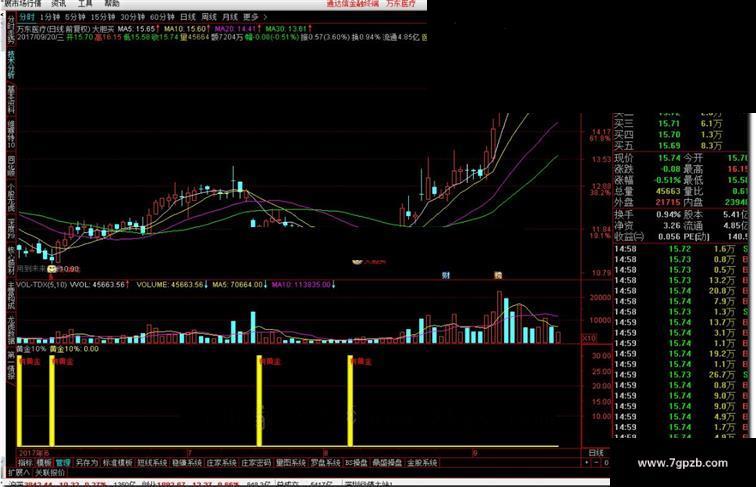Click the 14:58 tick row showing 20.8万
The width and height of the screenshot is (756, 487).
[x=681, y=291]
